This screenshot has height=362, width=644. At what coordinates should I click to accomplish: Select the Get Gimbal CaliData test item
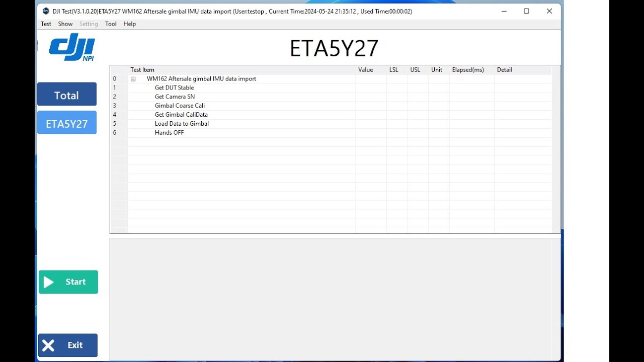coord(181,115)
